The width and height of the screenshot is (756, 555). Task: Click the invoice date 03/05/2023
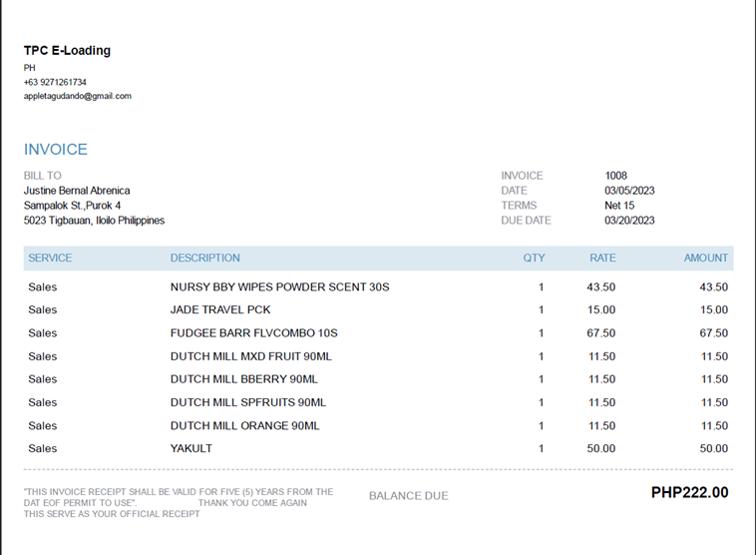(629, 191)
